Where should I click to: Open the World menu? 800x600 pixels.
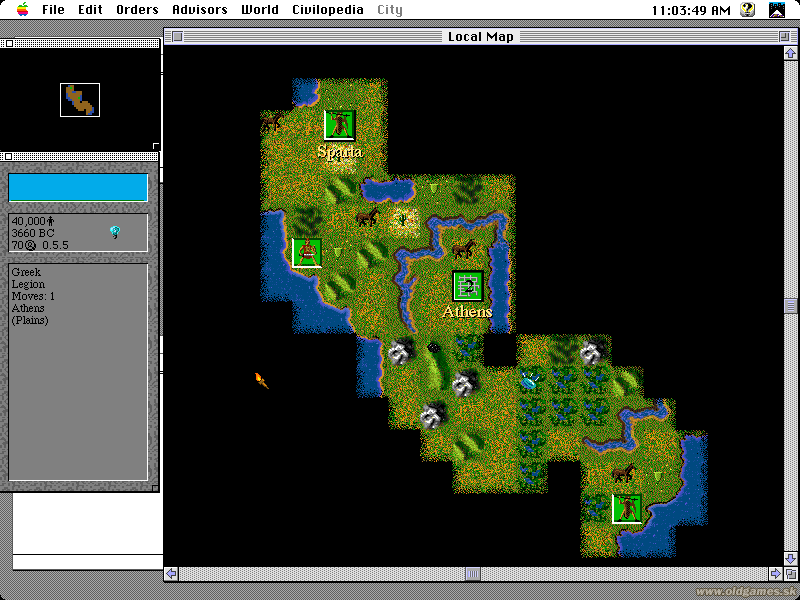[x=260, y=10]
